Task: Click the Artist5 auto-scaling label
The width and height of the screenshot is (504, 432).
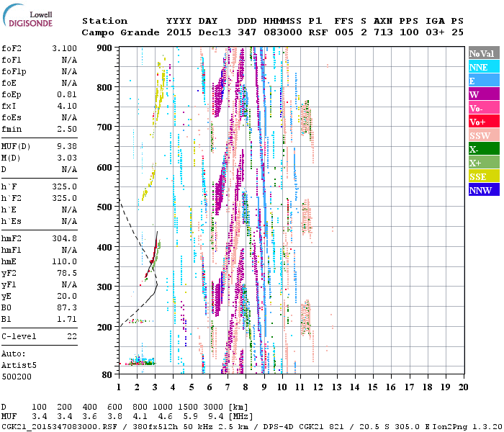Action: point(19,366)
